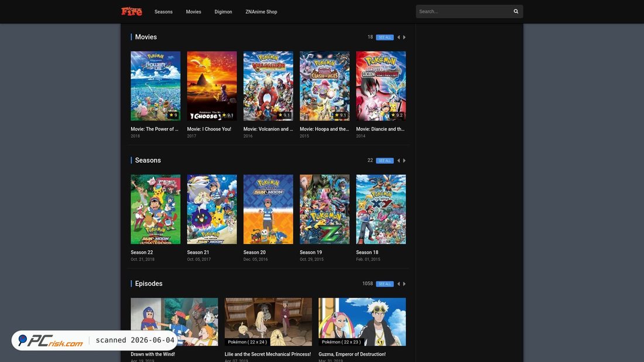Open 'Movie: Volcanion and ...' title link

(x=268, y=129)
